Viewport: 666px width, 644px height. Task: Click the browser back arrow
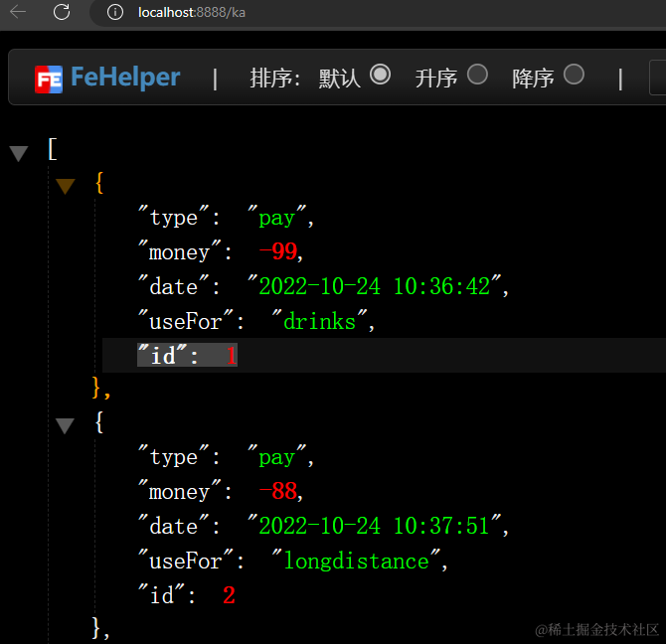(x=18, y=12)
